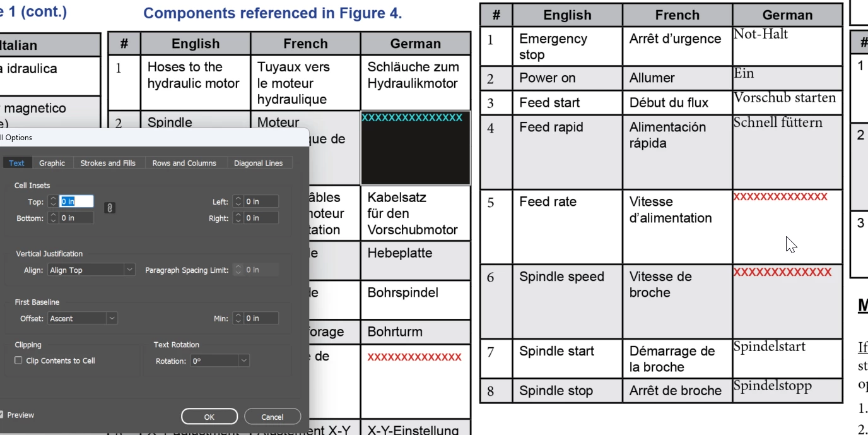Click the 'Ein' German cell
Screen dimensions: 868x435
tap(787, 78)
